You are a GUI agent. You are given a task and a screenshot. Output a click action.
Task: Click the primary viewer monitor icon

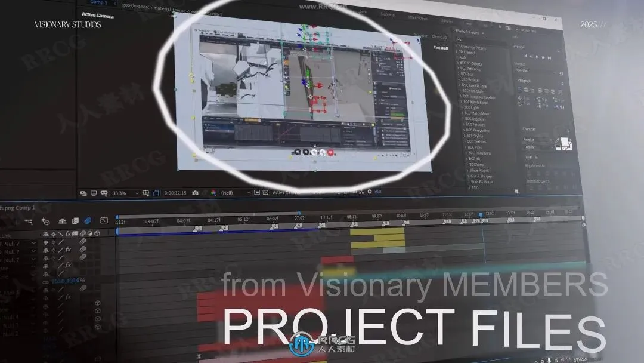94,193
